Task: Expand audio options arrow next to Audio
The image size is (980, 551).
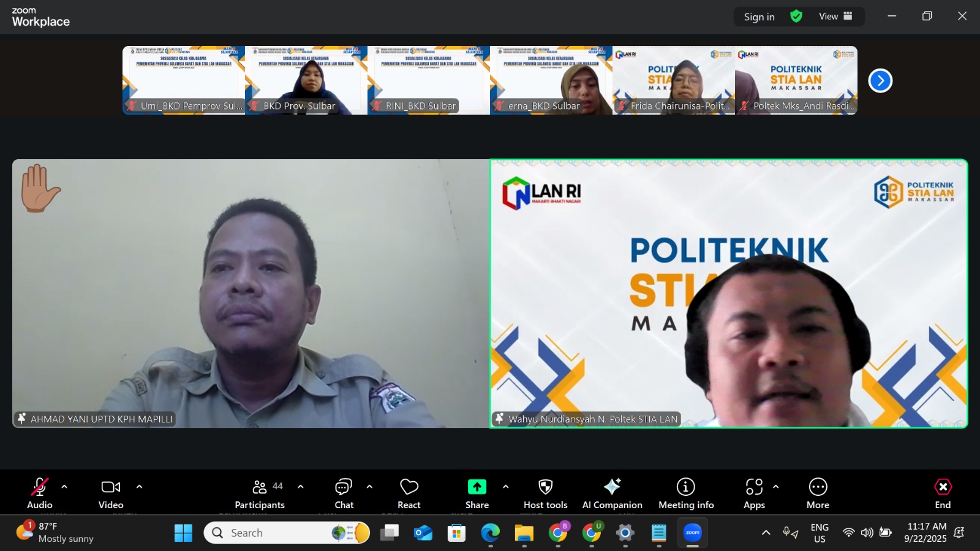Action: (x=64, y=487)
